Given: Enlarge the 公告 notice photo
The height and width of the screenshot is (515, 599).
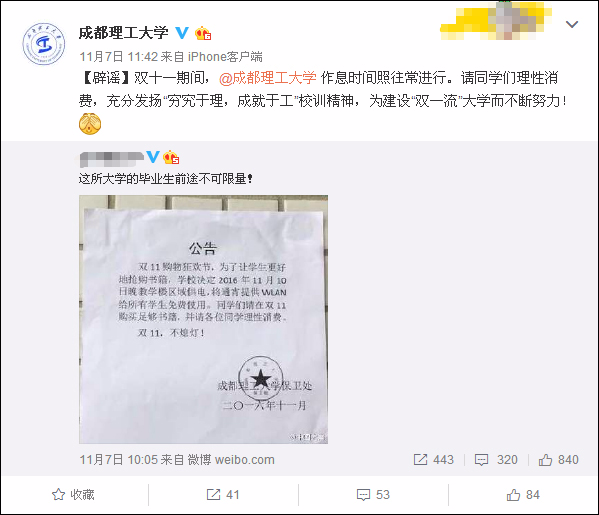Looking at the screenshot, I should pos(203,319).
